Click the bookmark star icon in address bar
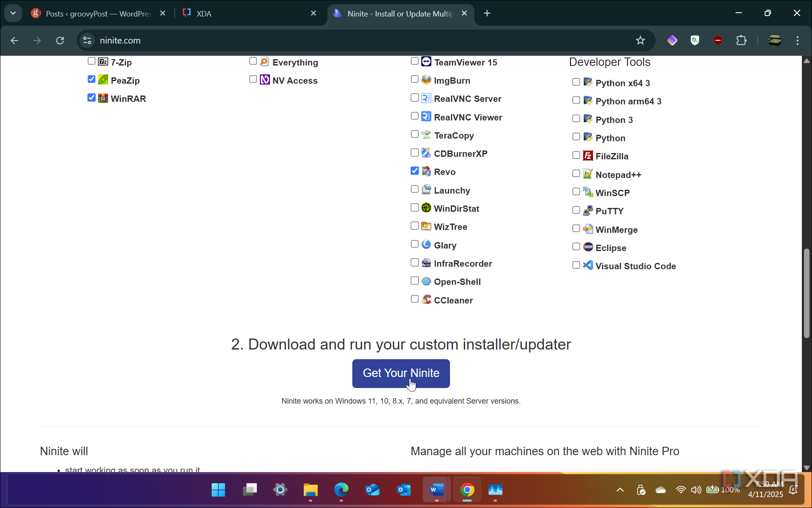 pyautogui.click(x=640, y=41)
